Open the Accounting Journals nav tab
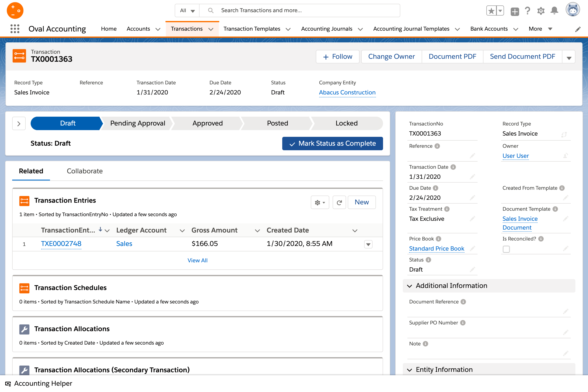The width and height of the screenshot is (588, 392). pos(327,29)
